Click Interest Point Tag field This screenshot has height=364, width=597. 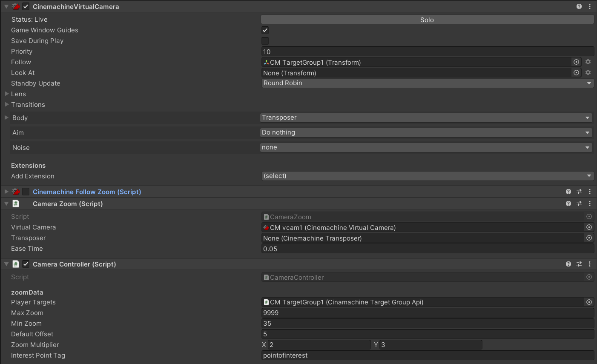click(428, 355)
